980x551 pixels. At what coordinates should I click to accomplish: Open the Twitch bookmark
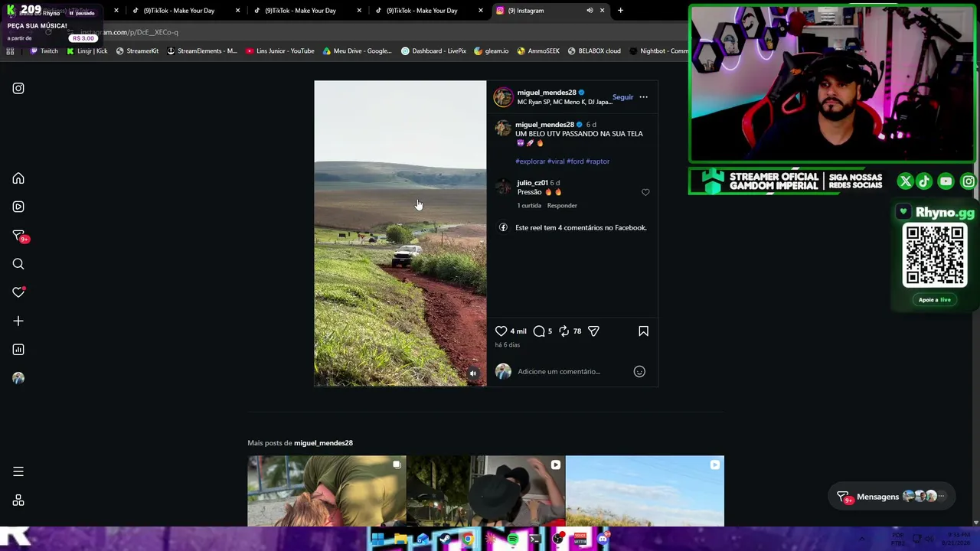(x=44, y=51)
